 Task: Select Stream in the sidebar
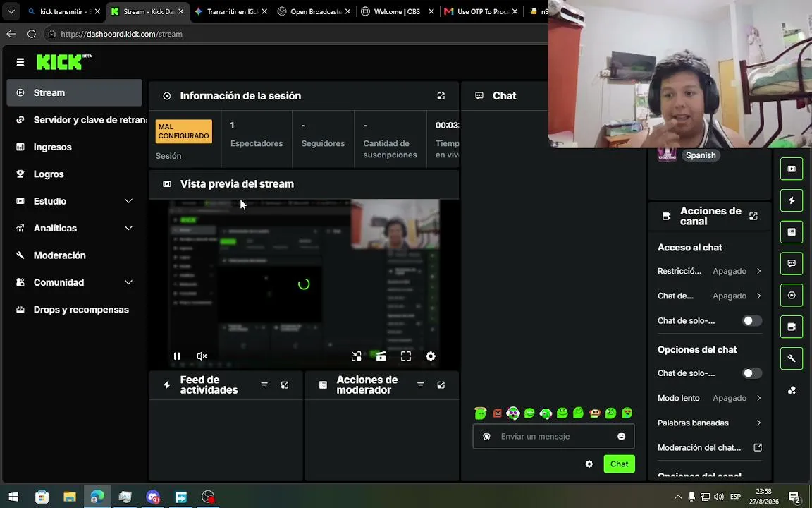coord(74,93)
